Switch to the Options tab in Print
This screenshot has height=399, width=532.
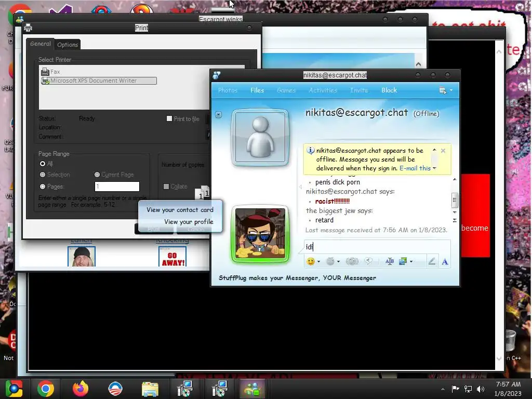[68, 45]
